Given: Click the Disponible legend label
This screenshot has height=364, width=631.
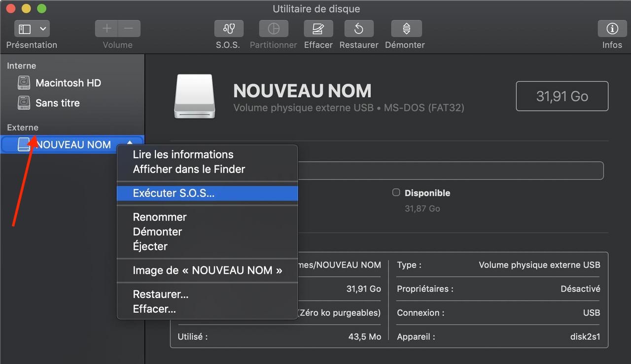Looking at the screenshot, I should coord(427,193).
